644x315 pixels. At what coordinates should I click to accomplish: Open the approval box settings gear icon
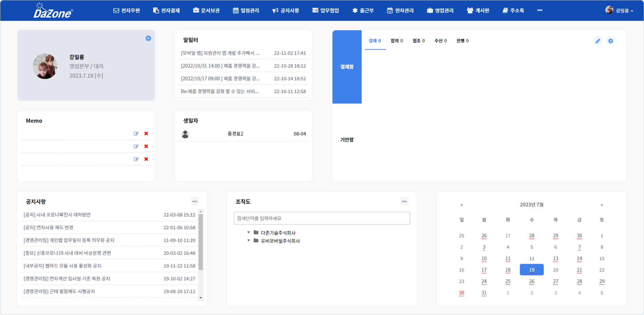610,41
